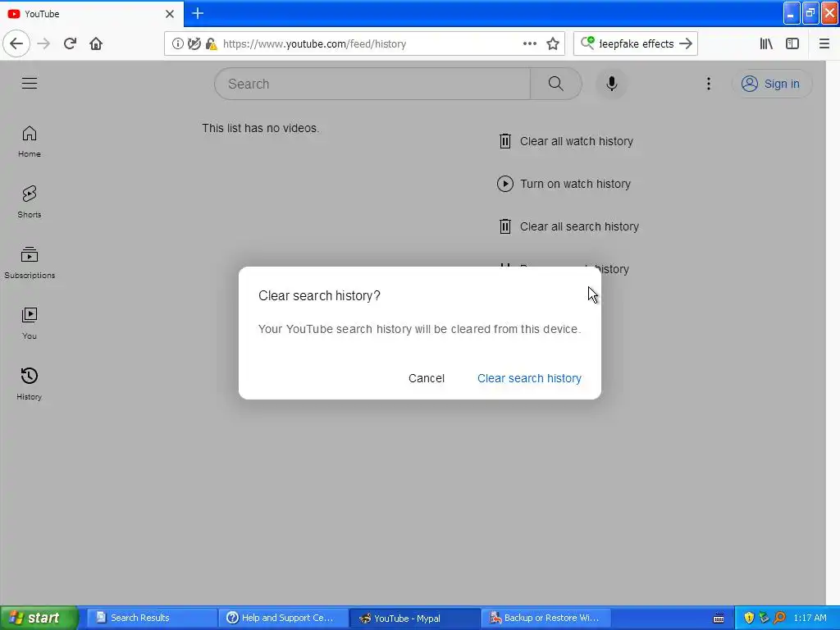Reload the current page
The image size is (840, 630).
click(70, 43)
